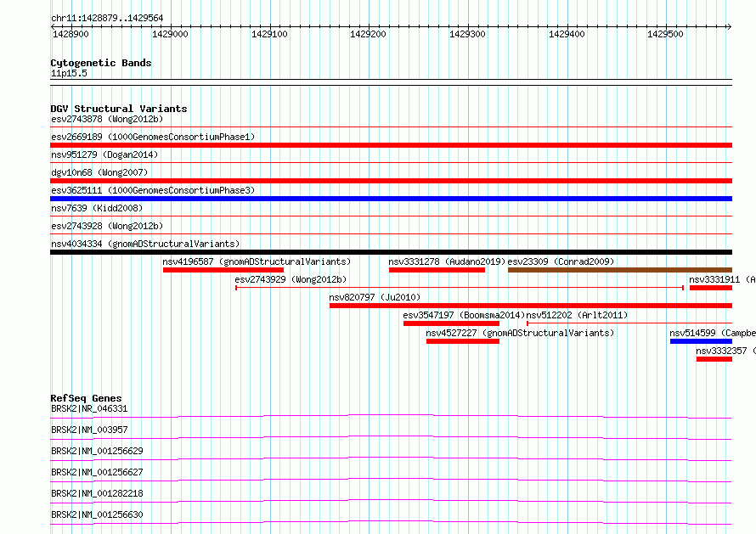Image resolution: width=756 pixels, height=534 pixels.
Task: Click the red bar under nsv3332357
Action: [x=714, y=359]
